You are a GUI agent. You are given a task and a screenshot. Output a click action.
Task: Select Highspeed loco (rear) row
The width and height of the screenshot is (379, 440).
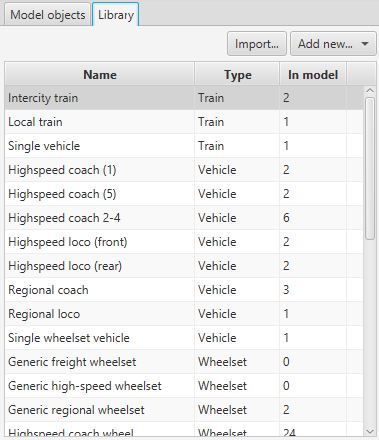pyautogui.click(x=184, y=266)
